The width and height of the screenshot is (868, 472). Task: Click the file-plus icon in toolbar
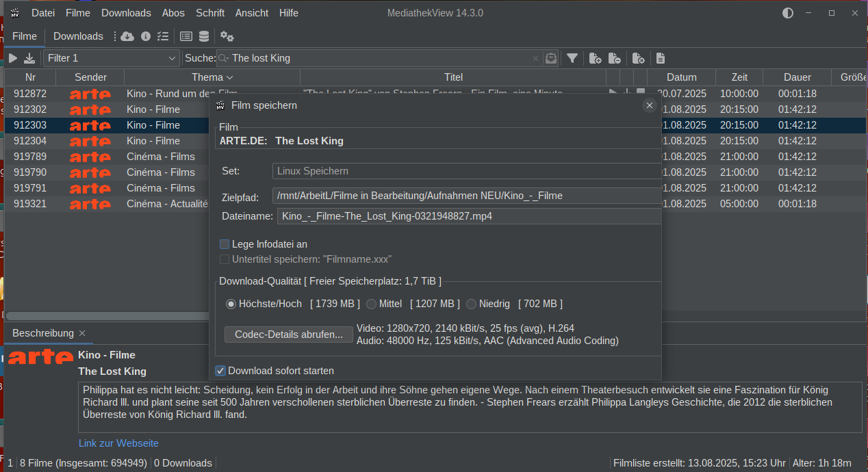point(595,58)
